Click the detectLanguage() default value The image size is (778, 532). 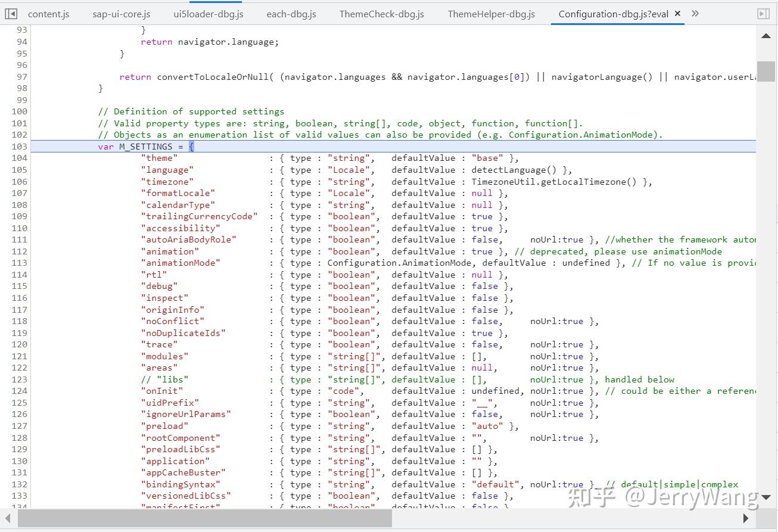coord(514,170)
